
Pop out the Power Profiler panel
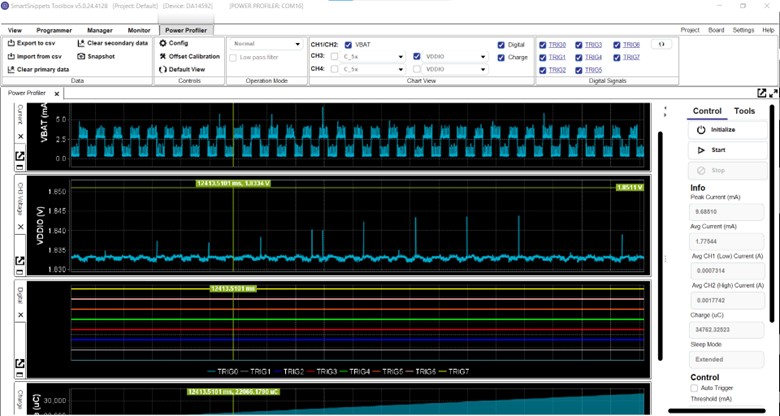pyautogui.click(x=762, y=93)
